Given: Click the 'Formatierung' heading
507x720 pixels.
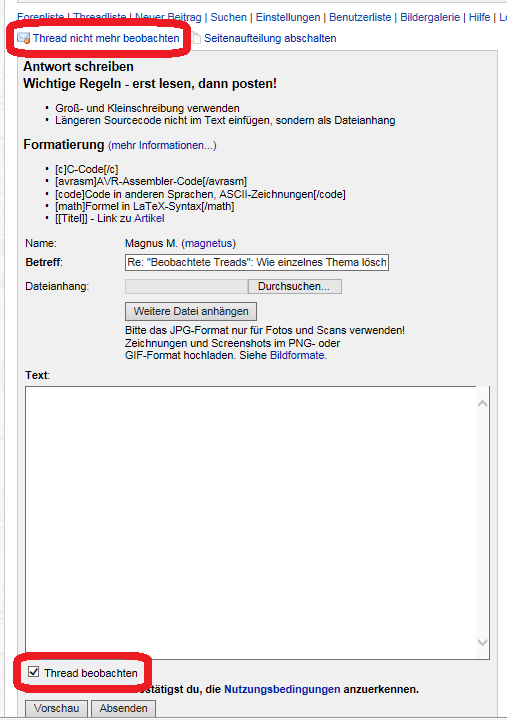Looking at the screenshot, I should point(64,145).
